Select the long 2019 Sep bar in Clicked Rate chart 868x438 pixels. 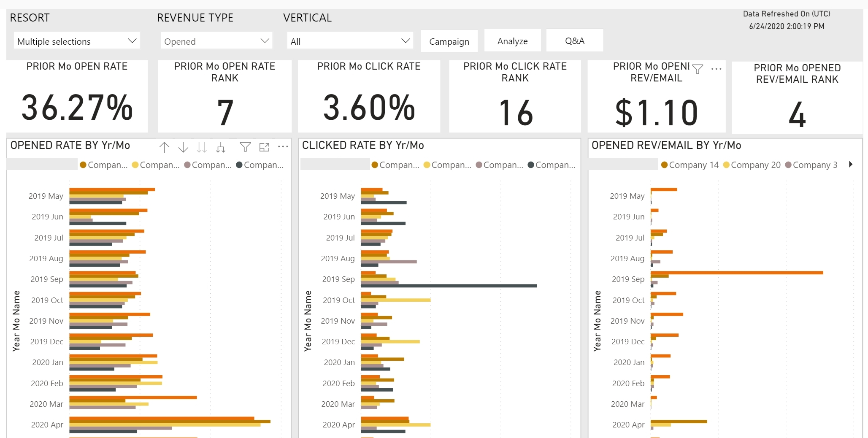tap(449, 286)
